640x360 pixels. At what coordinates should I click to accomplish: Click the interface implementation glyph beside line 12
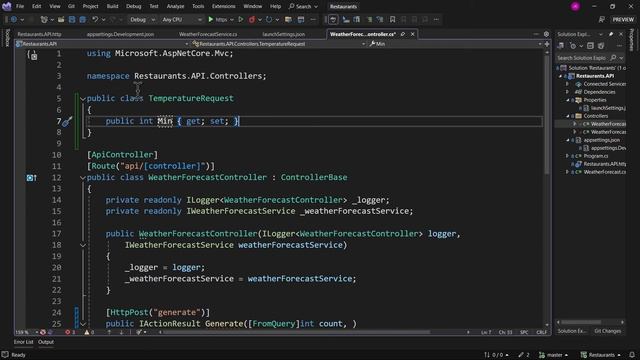(x=31, y=178)
